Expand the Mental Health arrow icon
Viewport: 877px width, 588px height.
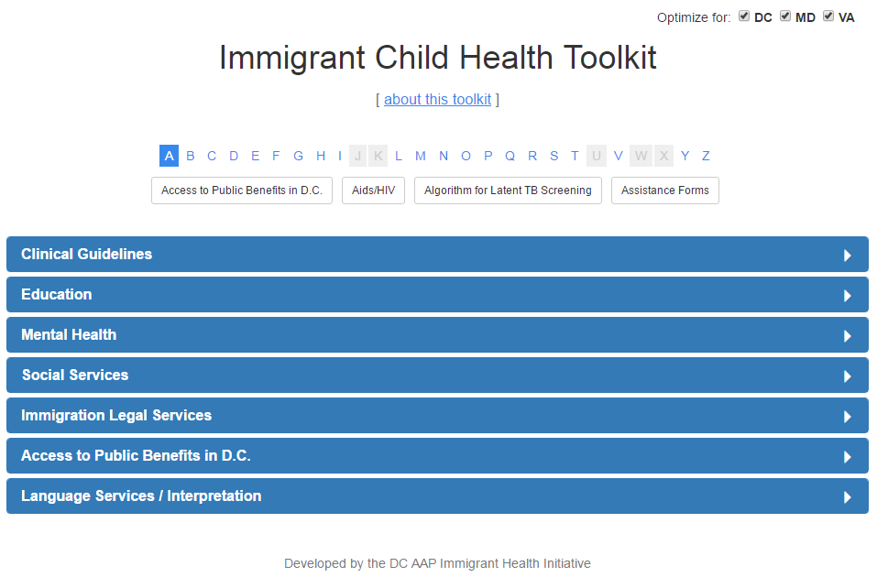pos(848,336)
